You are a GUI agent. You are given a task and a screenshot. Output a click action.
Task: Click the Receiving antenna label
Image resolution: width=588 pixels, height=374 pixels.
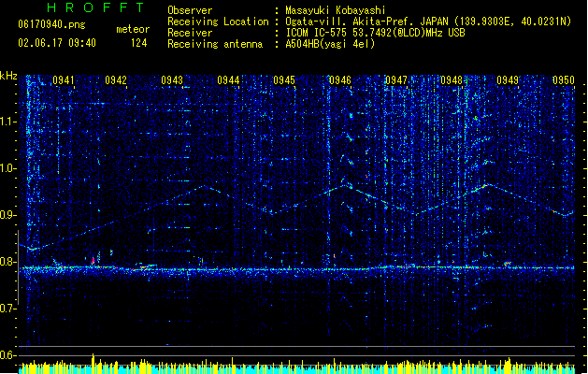(215, 44)
